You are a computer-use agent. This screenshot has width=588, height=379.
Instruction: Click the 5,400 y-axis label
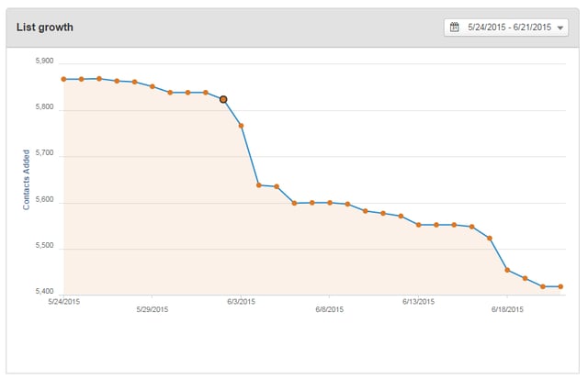pyautogui.click(x=44, y=292)
